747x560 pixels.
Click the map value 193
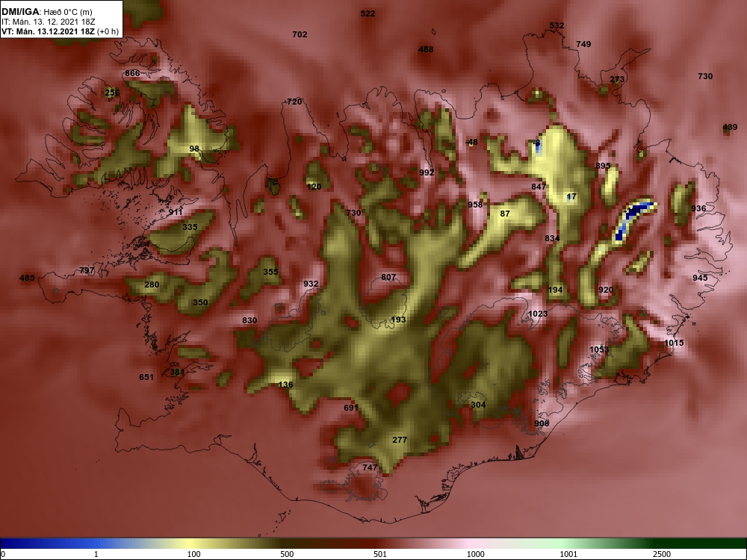click(x=398, y=320)
